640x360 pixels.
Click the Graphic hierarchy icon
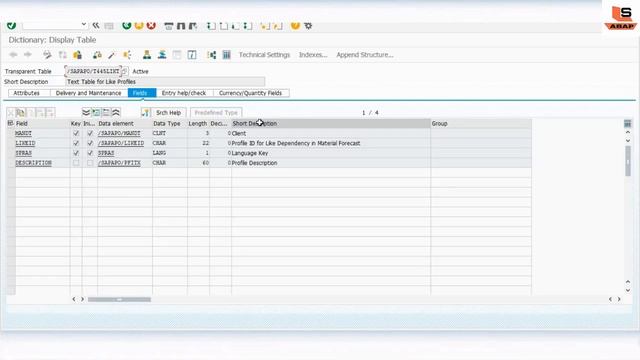click(x=211, y=55)
